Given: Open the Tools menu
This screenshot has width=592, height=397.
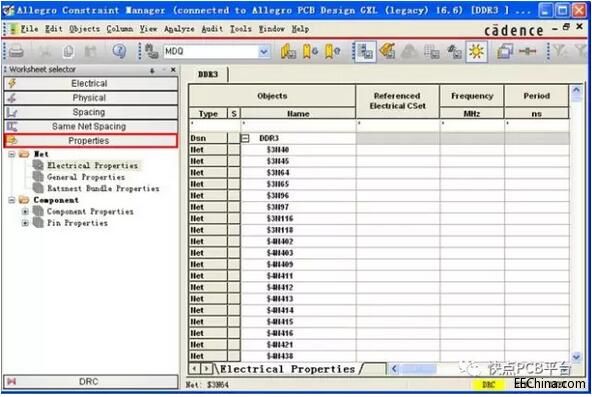Looking at the screenshot, I should point(241,29).
